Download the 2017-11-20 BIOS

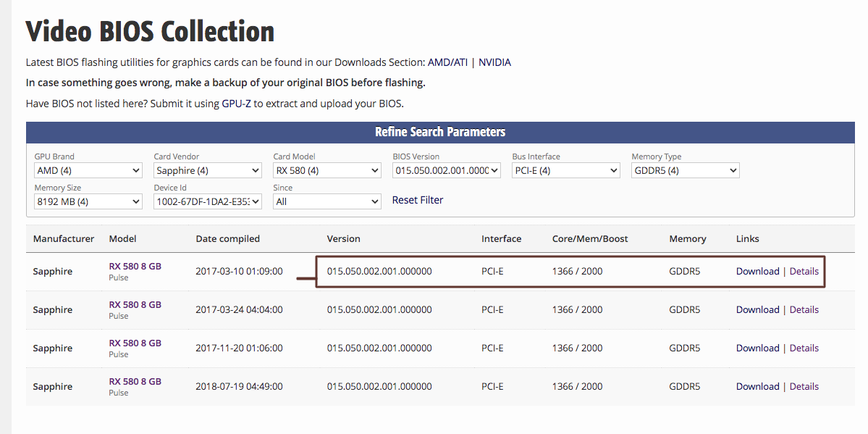(x=757, y=349)
